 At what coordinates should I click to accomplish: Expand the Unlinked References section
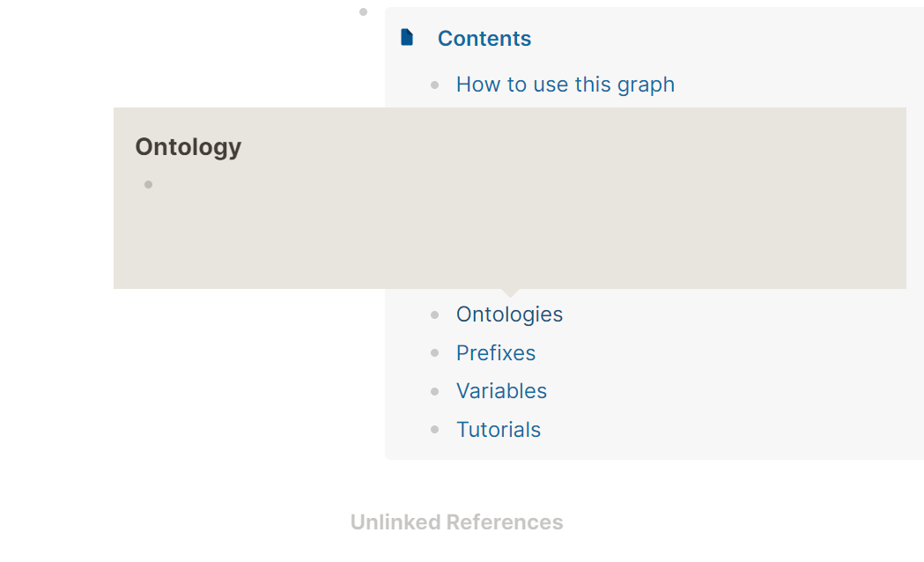coord(456,522)
